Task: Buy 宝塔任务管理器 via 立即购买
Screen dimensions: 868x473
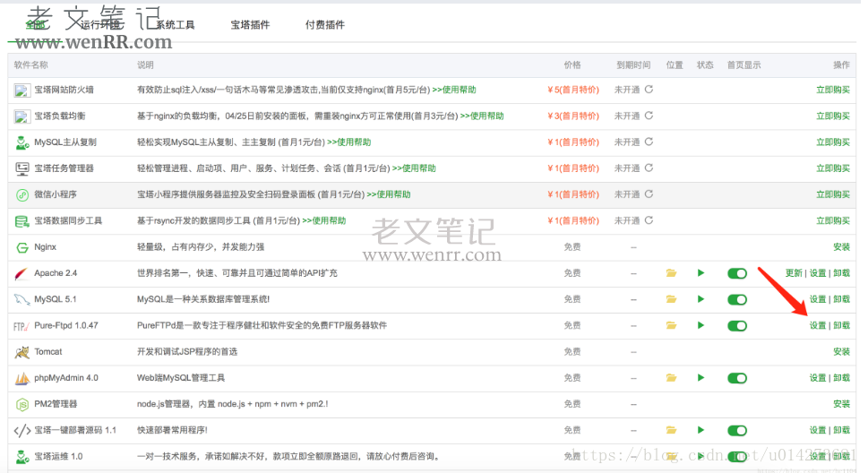Action: (x=833, y=168)
